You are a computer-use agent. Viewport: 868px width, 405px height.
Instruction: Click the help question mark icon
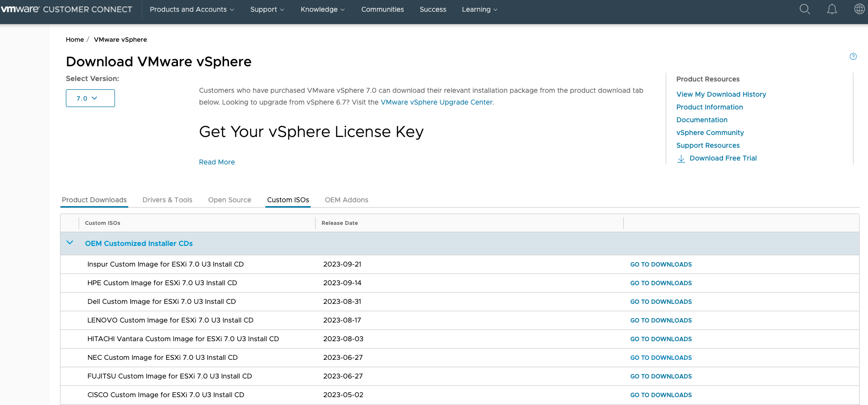click(x=853, y=56)
